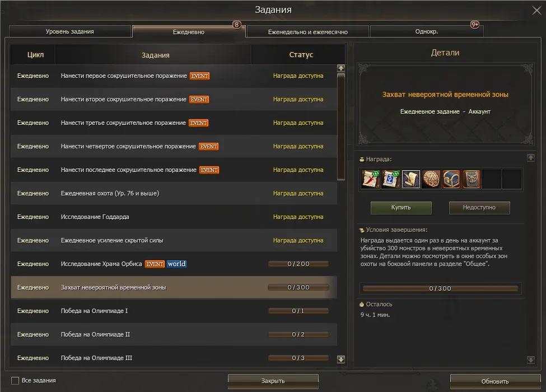Click the bronze coin reward icon
Screen dimensions: 546x392
tap(431, 179)
